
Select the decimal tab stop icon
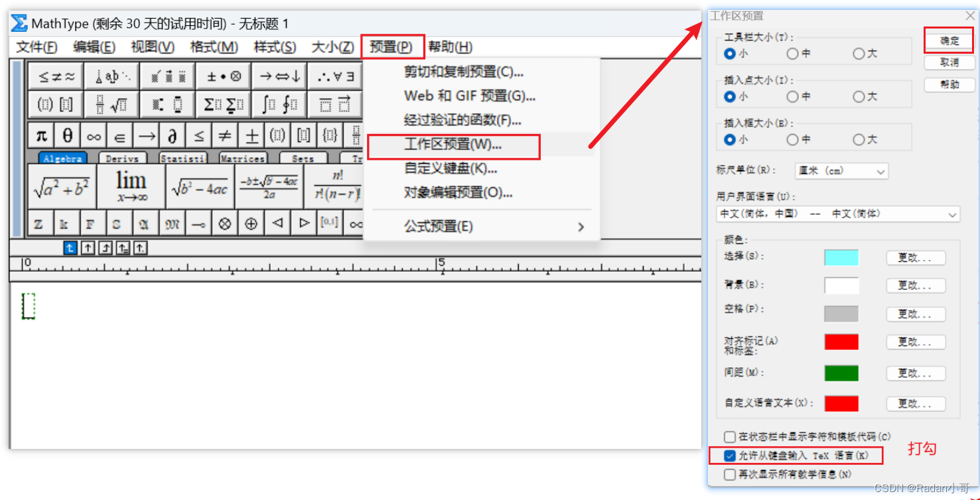pos(140,248)
